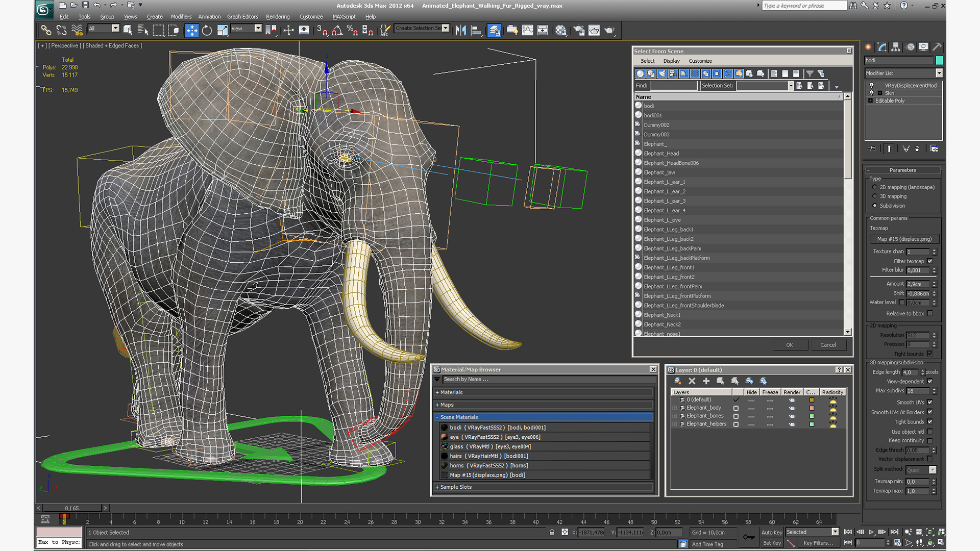Click Create New Layer in Layer dialog

point(677,381)
